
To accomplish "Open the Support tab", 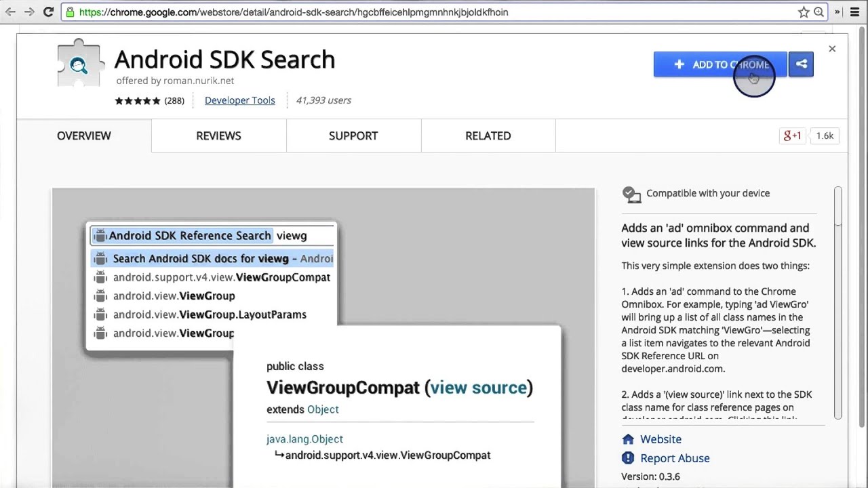I will coord(353,136).
